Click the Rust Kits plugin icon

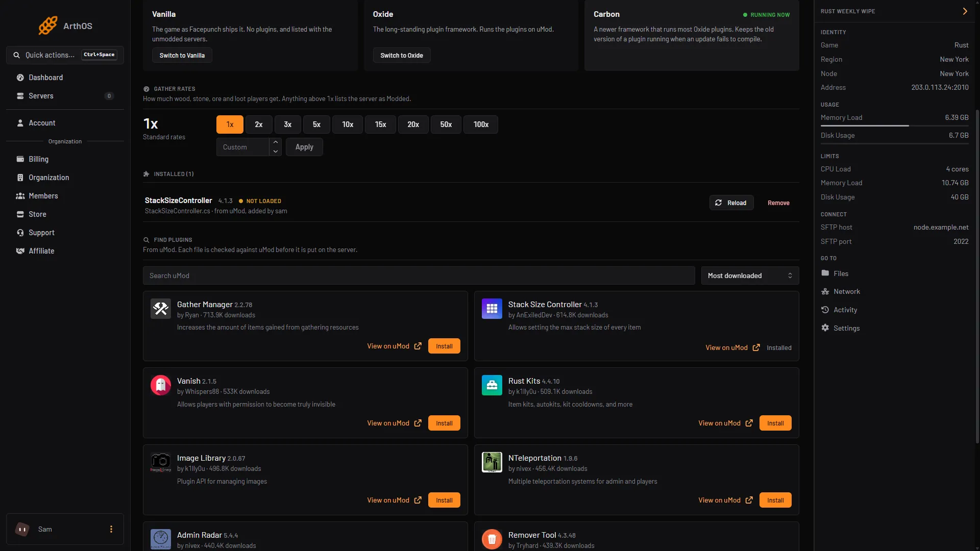pyautogui.click(x=492, y=385)
